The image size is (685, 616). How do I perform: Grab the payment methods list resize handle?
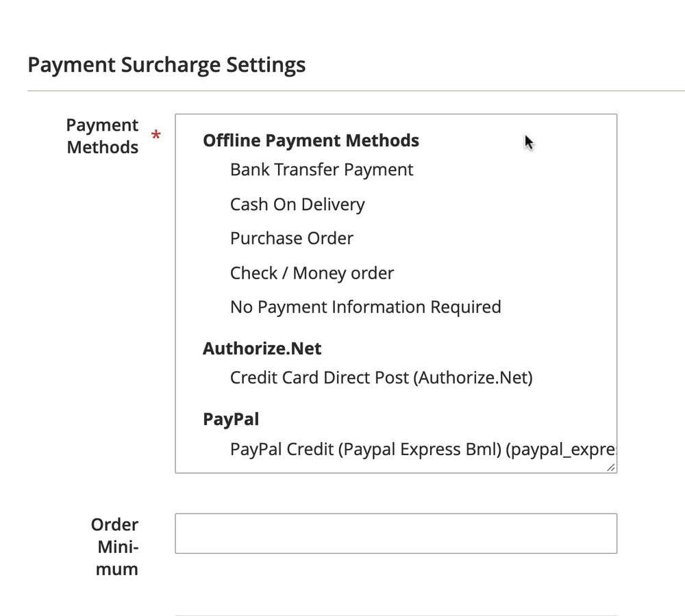point(611,467)
